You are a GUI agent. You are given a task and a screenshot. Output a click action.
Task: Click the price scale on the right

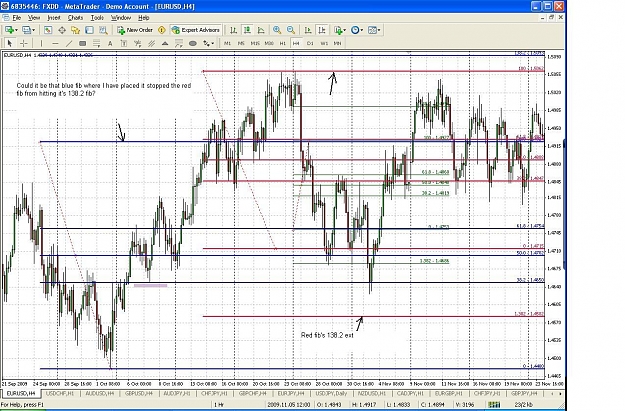[x=555, y=215]
